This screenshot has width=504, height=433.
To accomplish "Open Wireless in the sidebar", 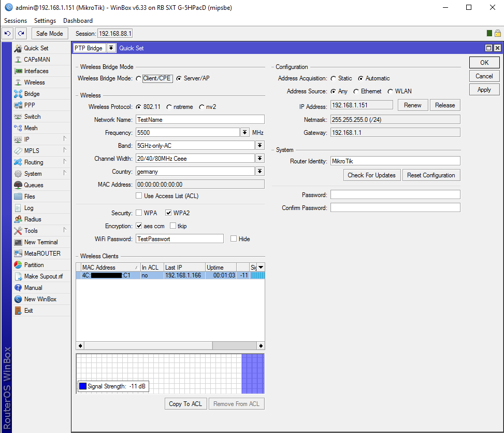I will coord(34,82).
